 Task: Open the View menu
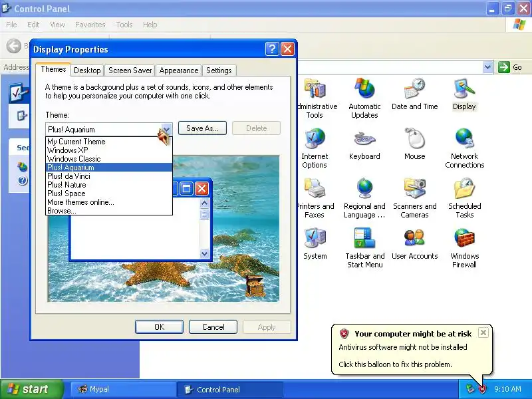(x=57, y=25)
